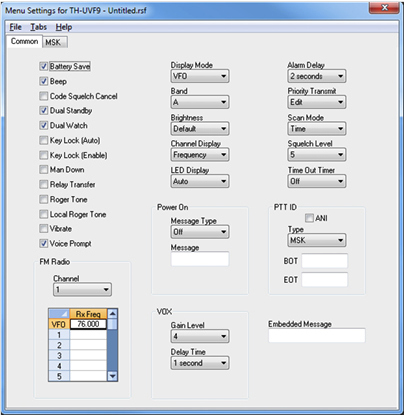The image size is (404, 415).
Task: Click the FM Radio grid scrollbar thumb
Action: 113,324
